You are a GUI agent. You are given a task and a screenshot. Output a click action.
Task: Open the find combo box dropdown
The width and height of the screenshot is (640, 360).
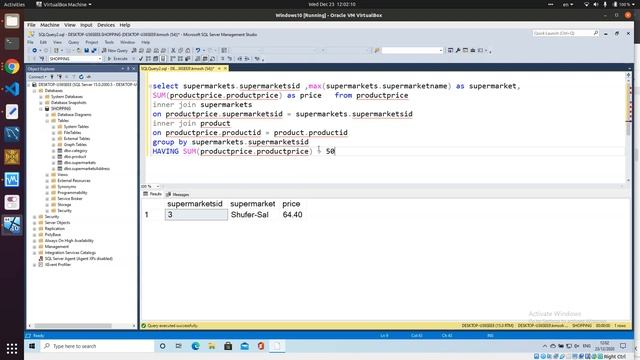point(441,50)
